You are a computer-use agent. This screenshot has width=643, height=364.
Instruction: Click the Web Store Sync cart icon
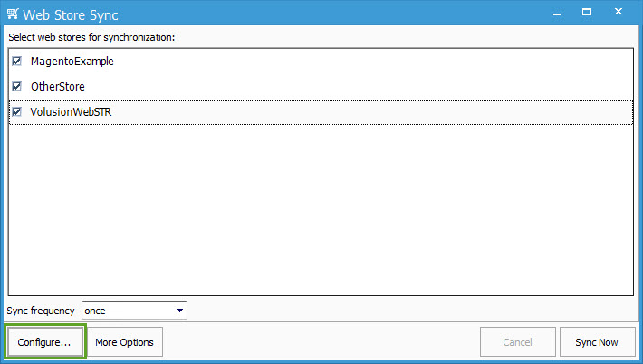[x=13, y=14]
